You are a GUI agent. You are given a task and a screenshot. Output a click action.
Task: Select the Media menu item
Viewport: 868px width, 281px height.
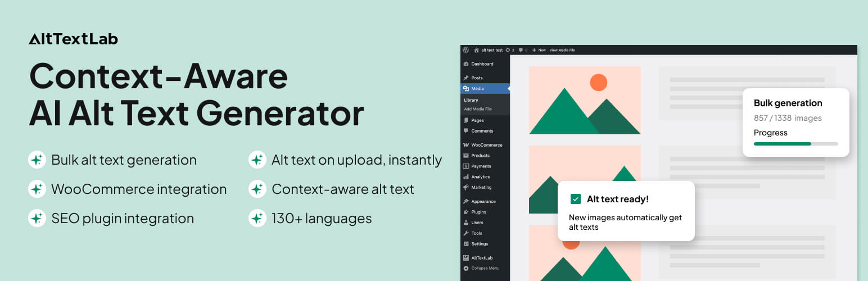(x=485, y=89)
